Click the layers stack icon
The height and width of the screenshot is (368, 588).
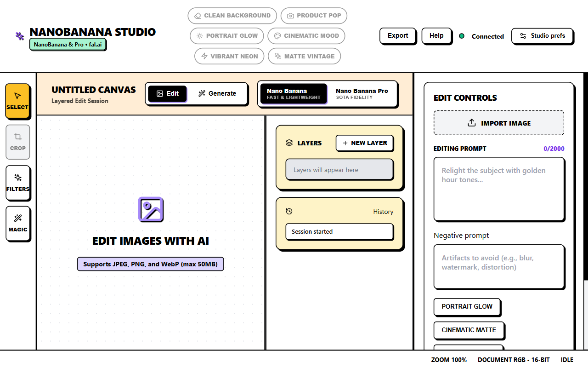pos(289,143)
